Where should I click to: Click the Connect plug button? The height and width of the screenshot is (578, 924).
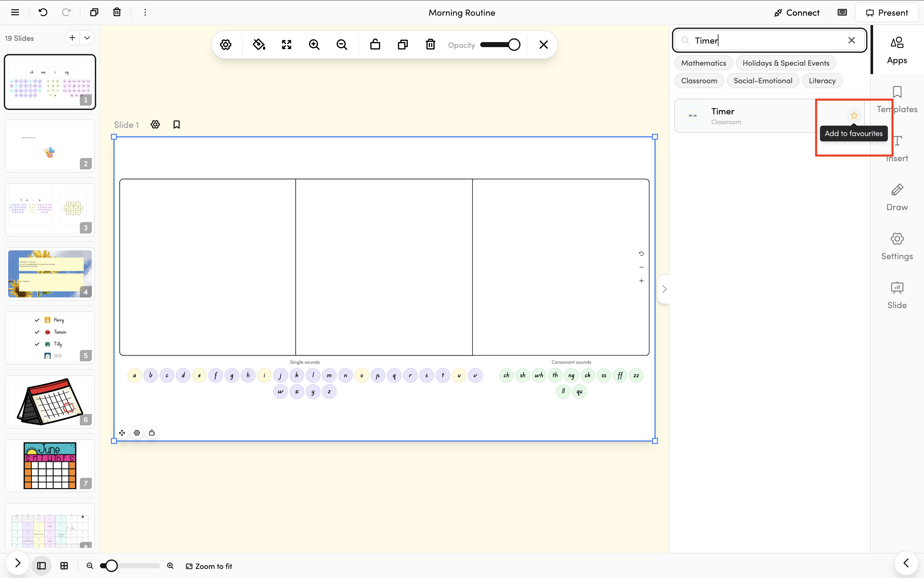(797, 13)
